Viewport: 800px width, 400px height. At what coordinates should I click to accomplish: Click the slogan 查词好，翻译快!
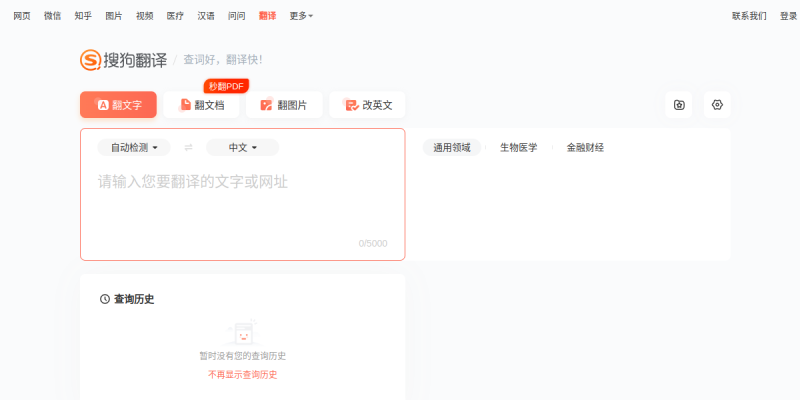coord(223,60)
